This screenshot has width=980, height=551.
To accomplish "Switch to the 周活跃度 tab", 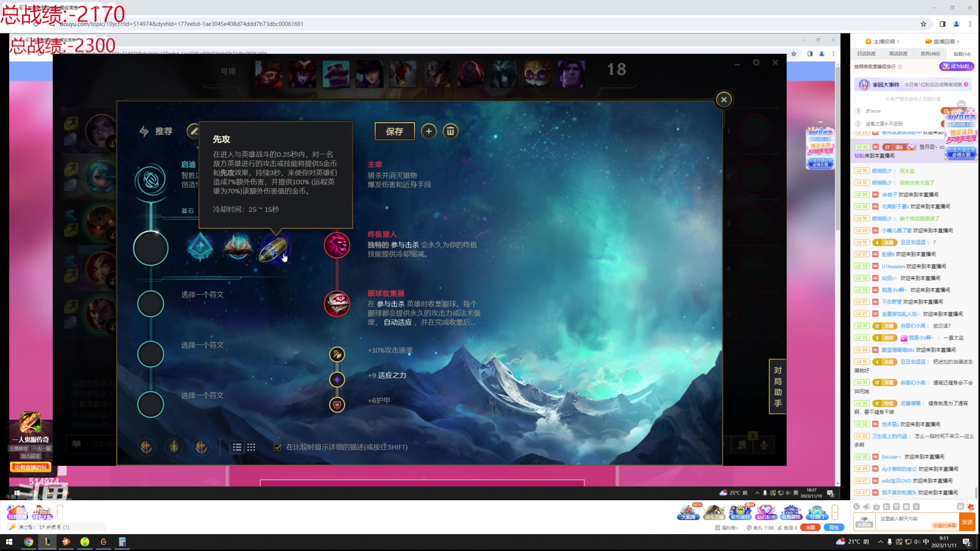I will pos(898,54).
